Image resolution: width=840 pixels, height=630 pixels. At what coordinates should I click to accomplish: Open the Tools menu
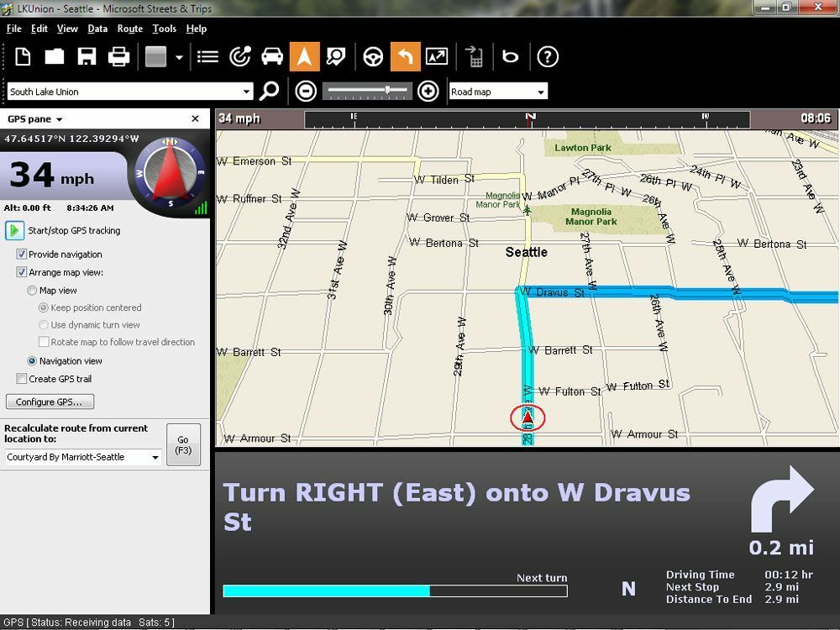pos(165,29)
